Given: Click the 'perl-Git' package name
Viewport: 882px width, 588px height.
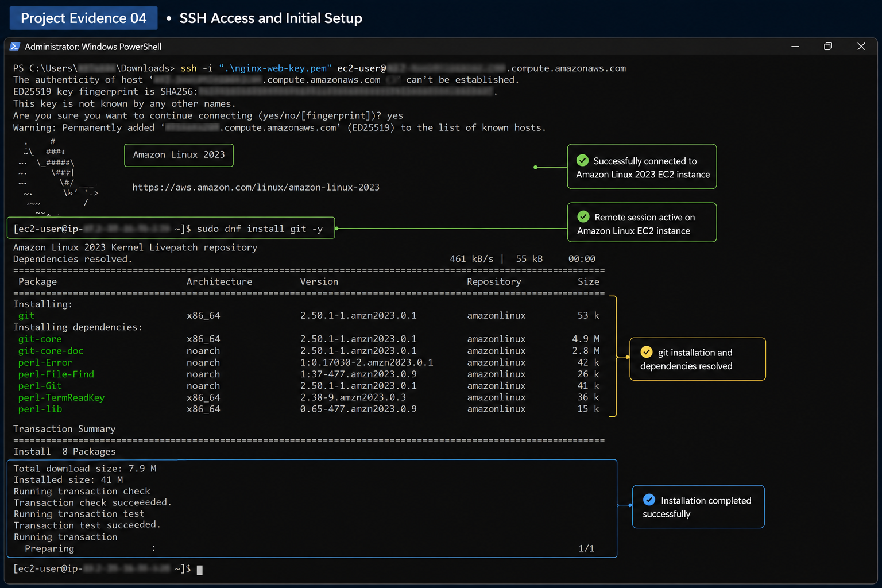Looking at the screenshot, I should pyautogui.click(x=40, y=386).
